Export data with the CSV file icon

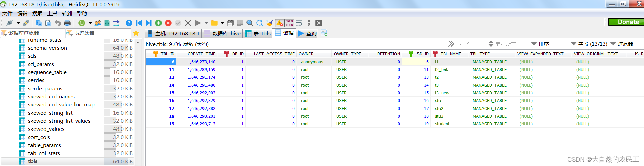pyautogui.click(x=107, y=23)
